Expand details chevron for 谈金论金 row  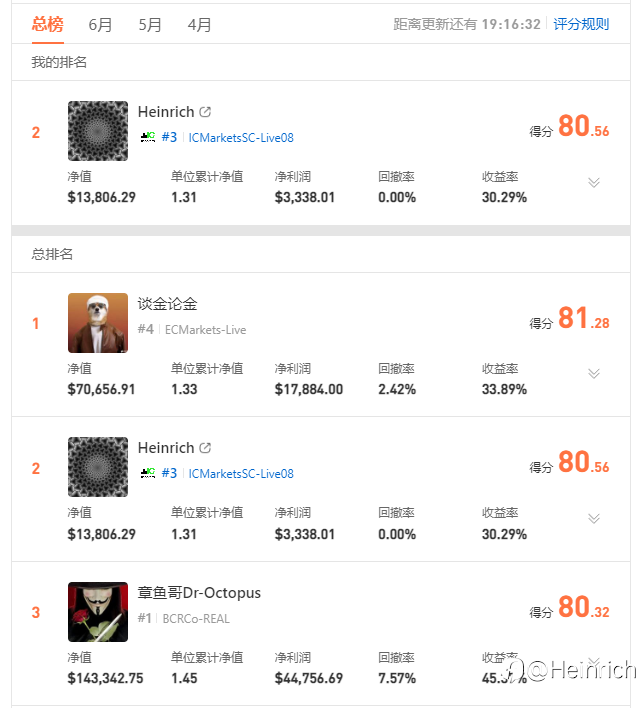594,374
